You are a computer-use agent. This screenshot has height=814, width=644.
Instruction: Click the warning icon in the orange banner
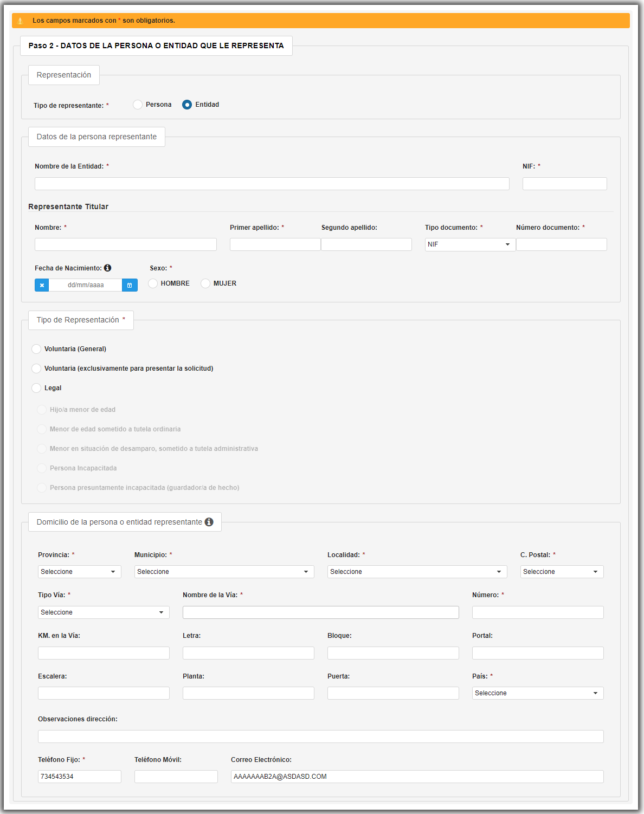[20, 21]
